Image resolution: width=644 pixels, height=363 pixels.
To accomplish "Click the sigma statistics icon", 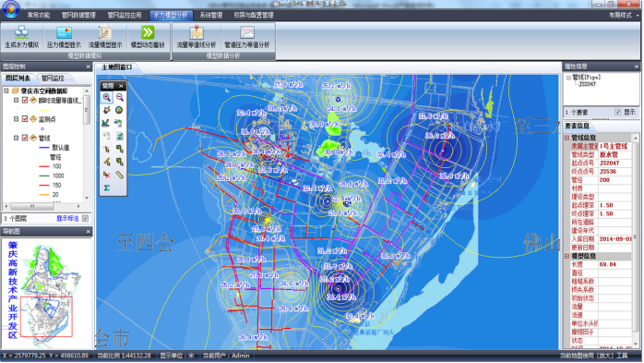I will [107, 188].
